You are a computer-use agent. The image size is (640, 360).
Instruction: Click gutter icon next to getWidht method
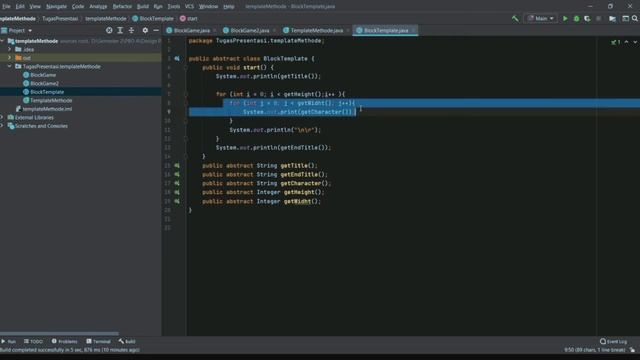point(177,201)
